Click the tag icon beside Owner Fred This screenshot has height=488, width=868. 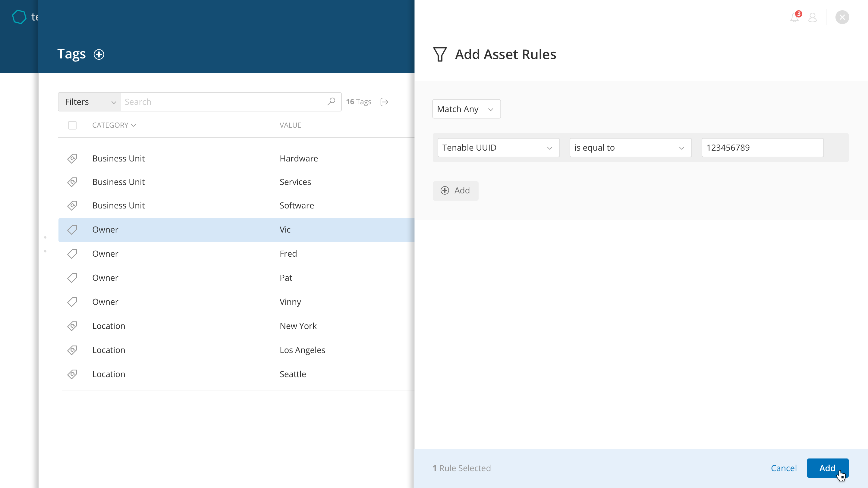pyautogui.click(x=72, y=254)
